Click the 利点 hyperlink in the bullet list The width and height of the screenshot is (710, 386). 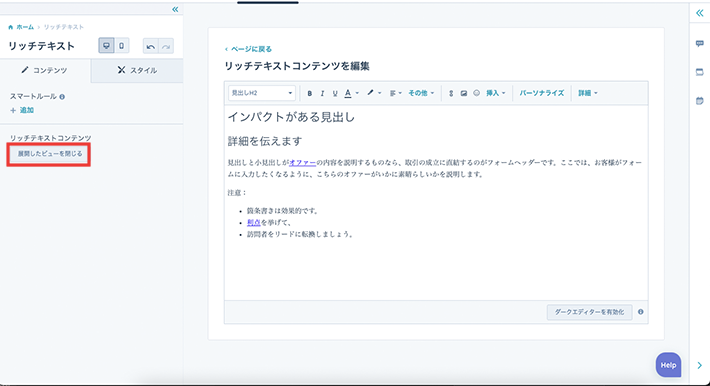pyautogui.click(x=254, y=222)
